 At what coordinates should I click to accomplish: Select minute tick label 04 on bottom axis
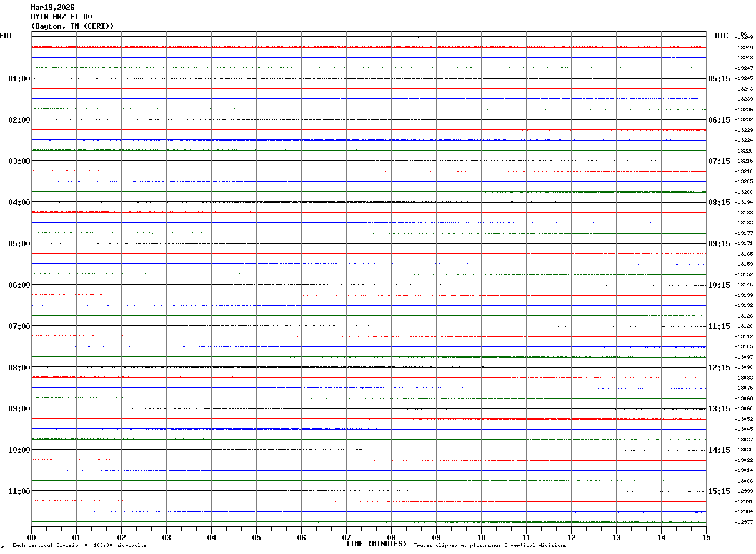211,537
